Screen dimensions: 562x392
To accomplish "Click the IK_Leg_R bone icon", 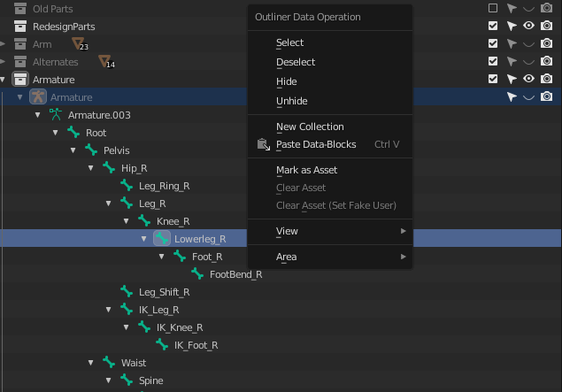I will [x=127, y=309].
